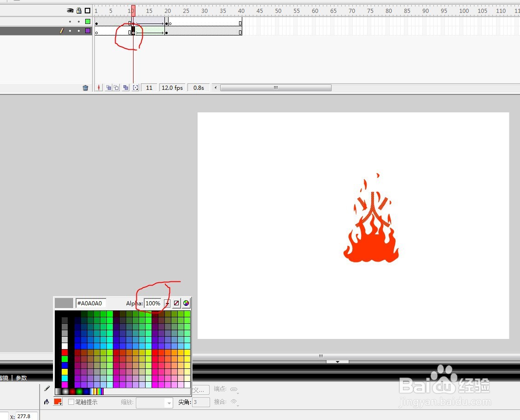
Task: Open the 接合 join style dropdown
Action: pos(234,402)
